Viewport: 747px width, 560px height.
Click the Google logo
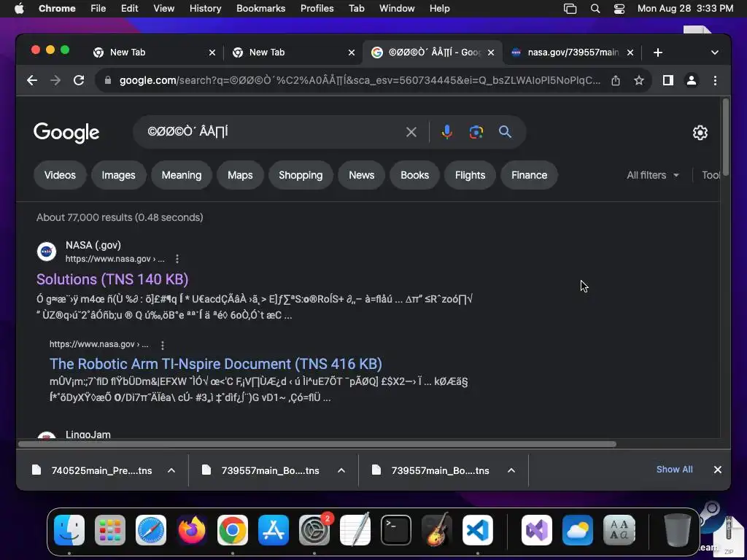point(66,133)
